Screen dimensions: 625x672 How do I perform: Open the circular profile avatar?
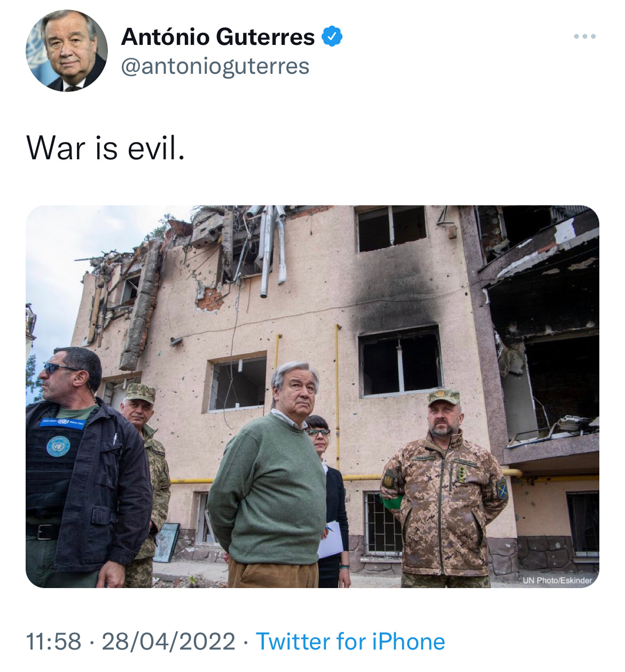point(67,51)
